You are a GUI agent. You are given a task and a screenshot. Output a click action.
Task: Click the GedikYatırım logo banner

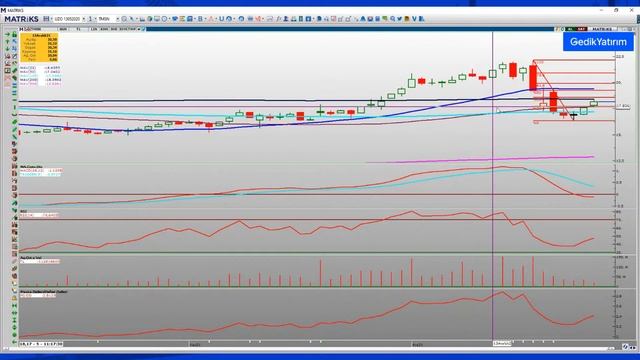point(598,42)
